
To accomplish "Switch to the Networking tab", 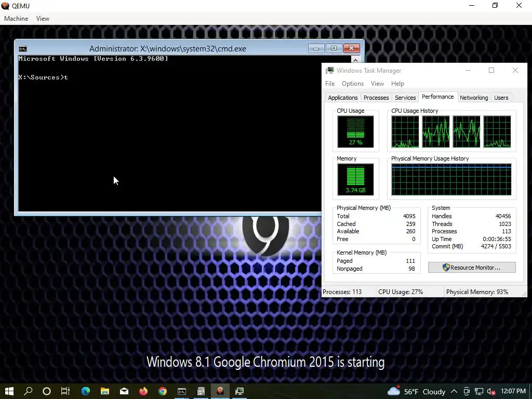I will point(474,98).
